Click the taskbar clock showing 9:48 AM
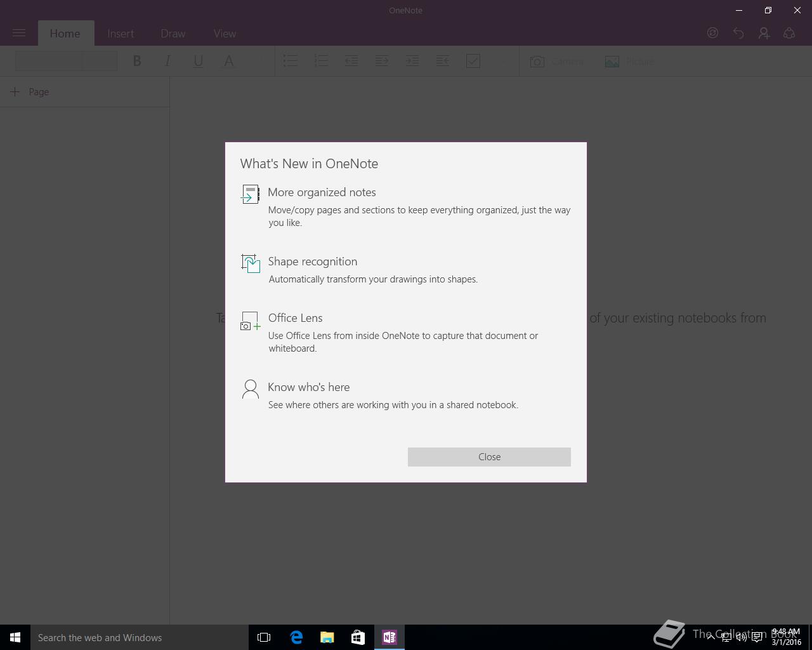Screen dimensions: 812x650 point(786,637)
